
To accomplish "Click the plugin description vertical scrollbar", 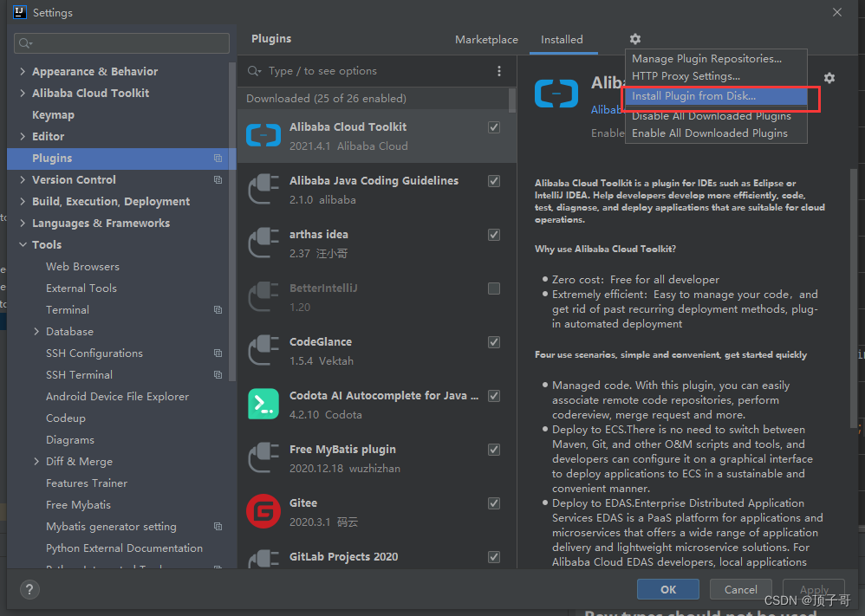I will [x=855, y=298].
